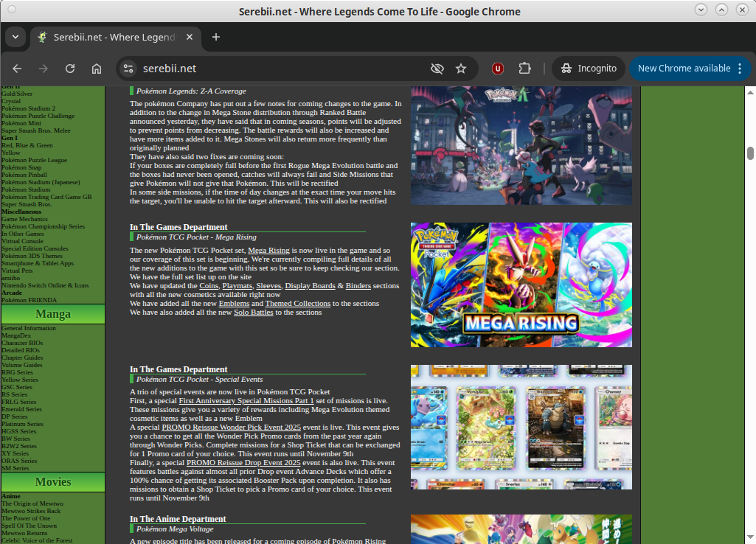Open Virtual Console sidebar link
Image resolution: width=756 pixels, height=544 pixels.
[x=22, y=241]
